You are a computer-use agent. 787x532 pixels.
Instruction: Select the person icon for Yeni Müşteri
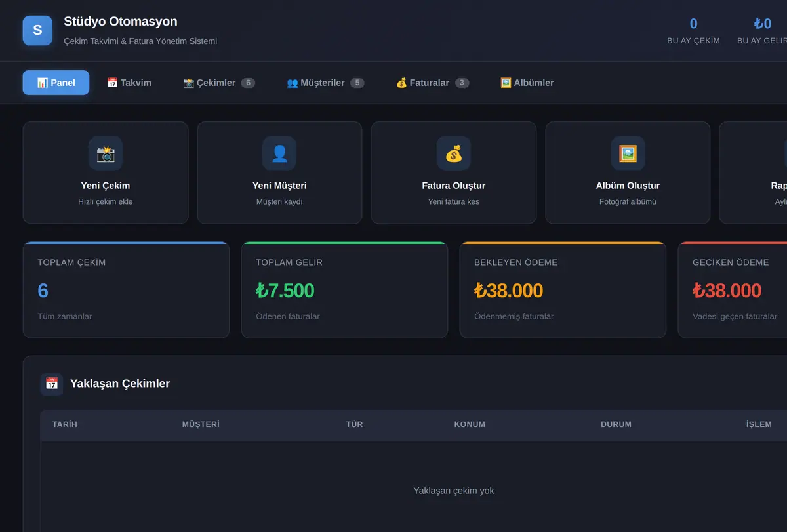[279, 153]
